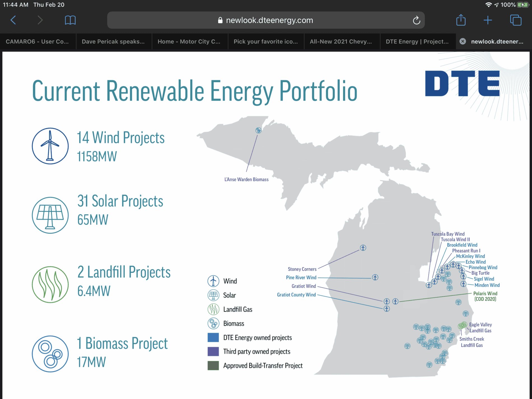Click Third party owned projects purple swatch

tap(213, 351)
